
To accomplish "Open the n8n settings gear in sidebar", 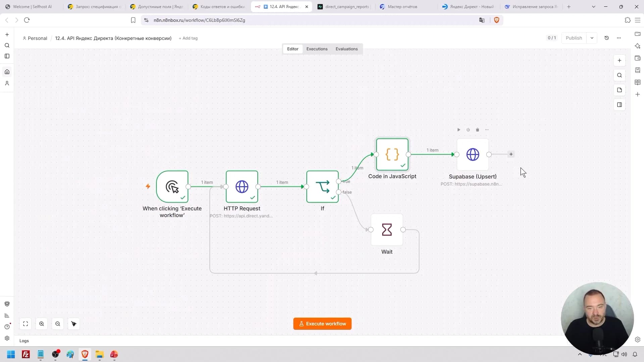I will point(7,338).
